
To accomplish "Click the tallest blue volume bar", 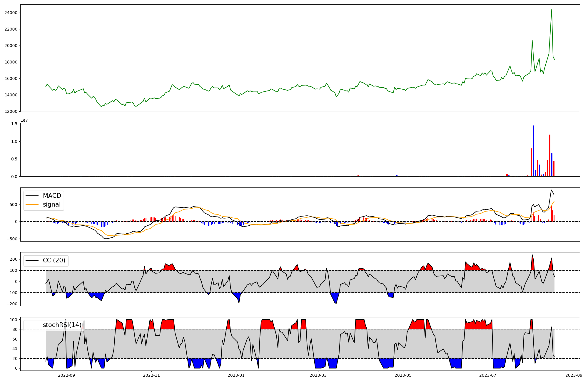I will pos(533,151).
